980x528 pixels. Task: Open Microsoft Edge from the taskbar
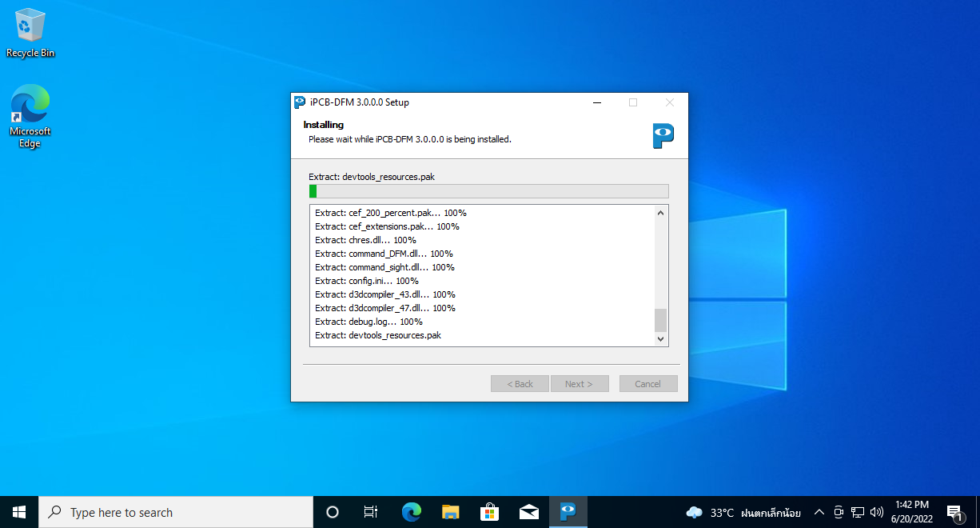click(412, 512)
